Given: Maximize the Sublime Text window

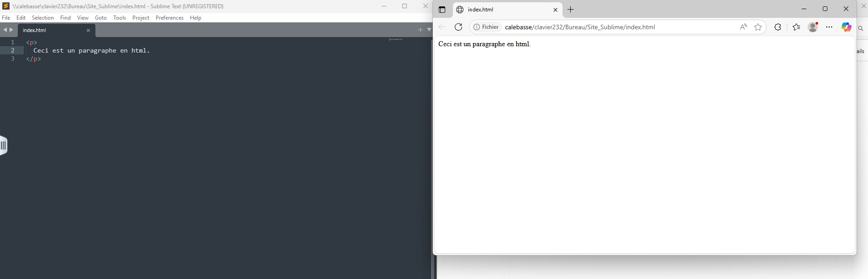Looking at the screenshot, I should click(x=405, y=6).
